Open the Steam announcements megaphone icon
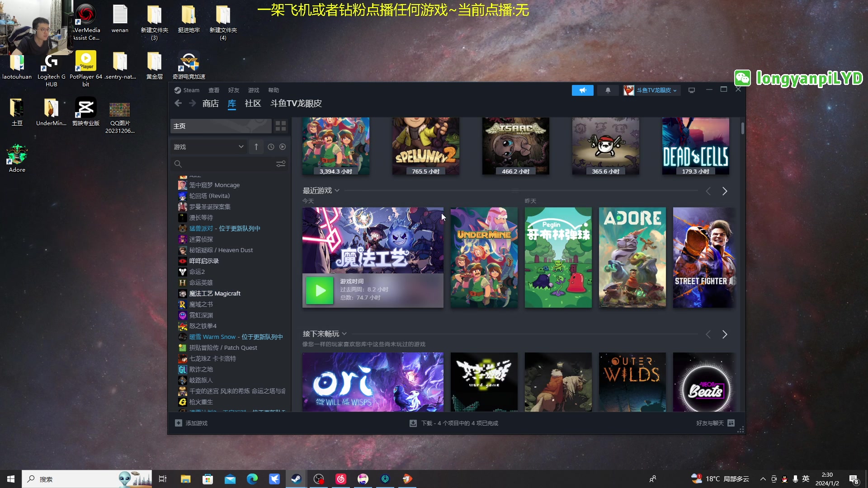 point(583,90)
